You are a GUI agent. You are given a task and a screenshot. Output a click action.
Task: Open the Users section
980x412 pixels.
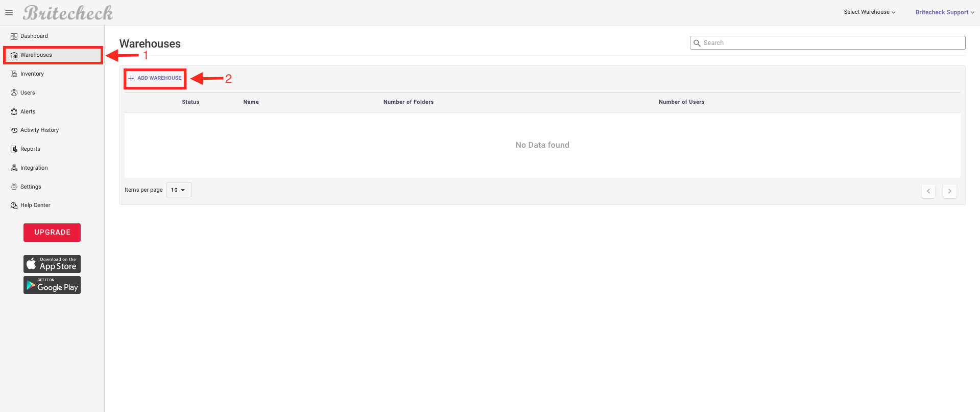(28, 93)
